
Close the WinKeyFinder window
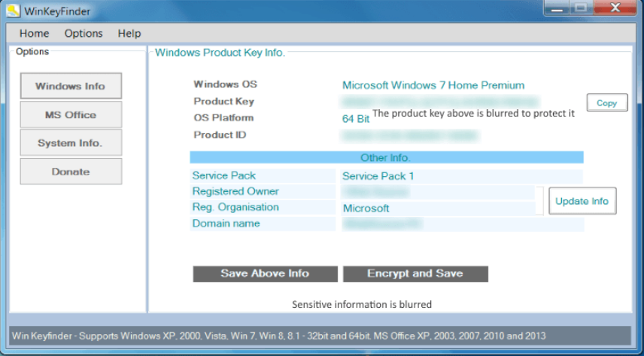615,8
